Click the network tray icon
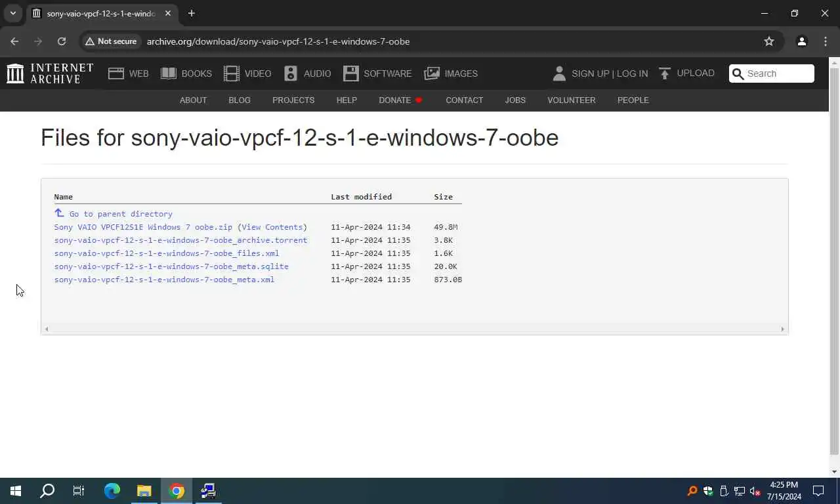Screen dimensions: 840x504 pos(740,491)
